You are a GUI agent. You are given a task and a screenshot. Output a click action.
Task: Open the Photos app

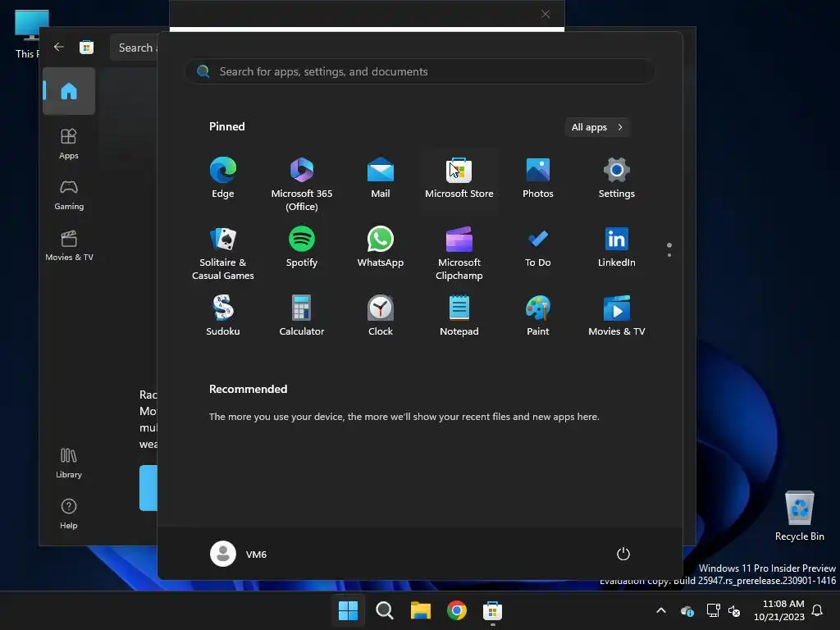click(538, 179)
